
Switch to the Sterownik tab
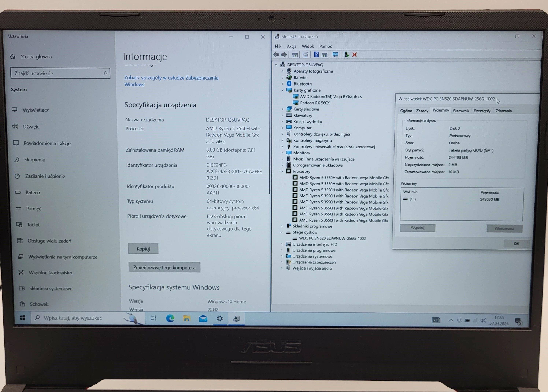pyautogui.click(x=461, y=111)
